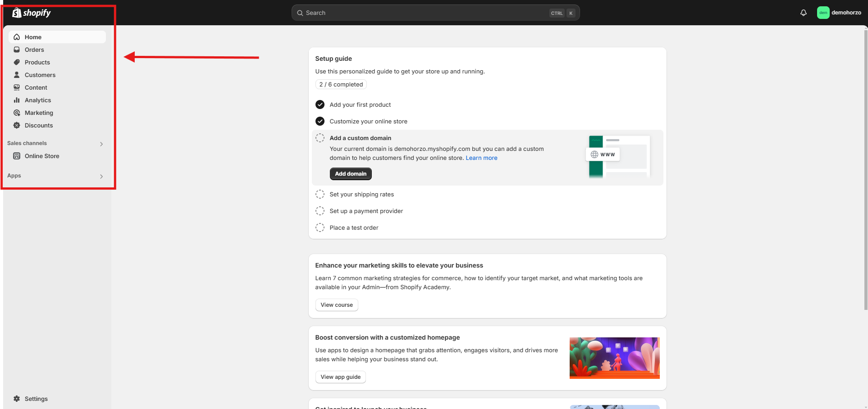Mark 'Place a test order' circle complete
This screenshot has width=868, height=409.
320,227
